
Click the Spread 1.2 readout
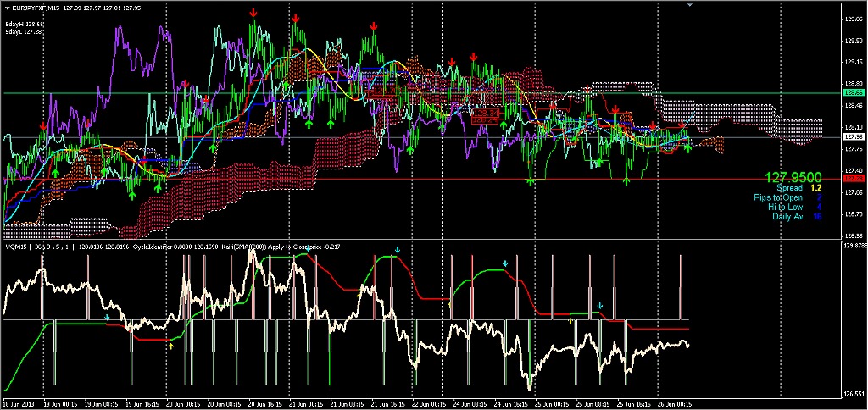point(799,188)
